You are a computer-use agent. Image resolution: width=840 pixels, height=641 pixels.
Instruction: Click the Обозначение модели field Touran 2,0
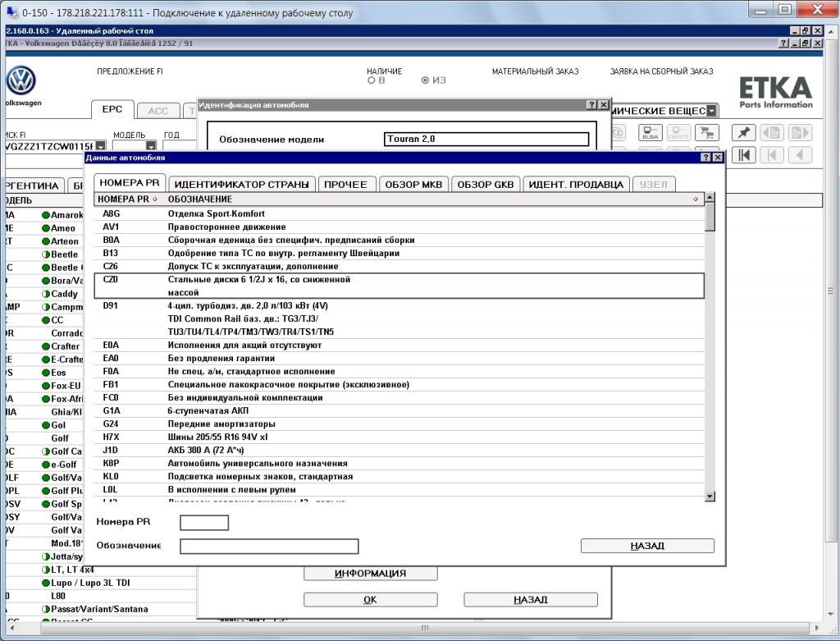pyautogui.click(x=486, y=139)
